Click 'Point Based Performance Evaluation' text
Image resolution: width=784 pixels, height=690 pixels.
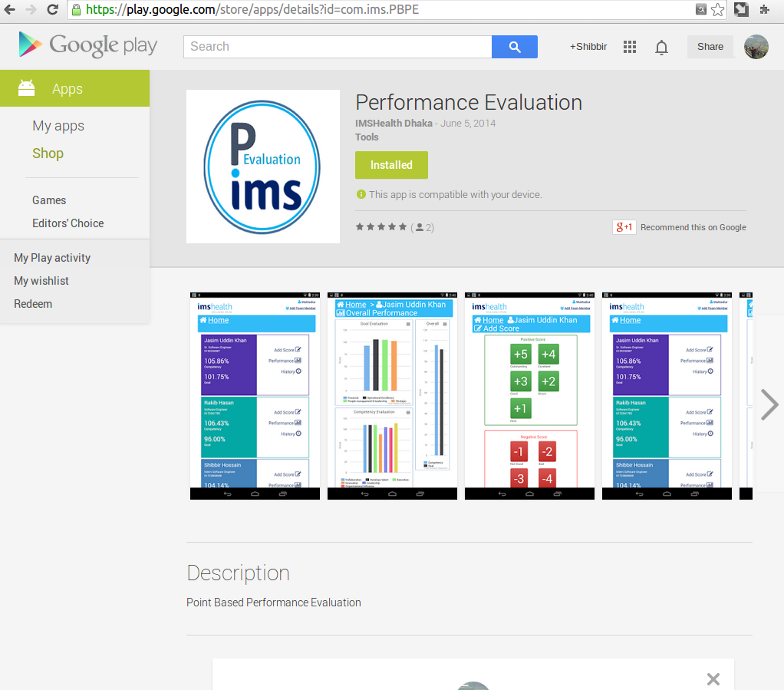(x=274, y=603)
